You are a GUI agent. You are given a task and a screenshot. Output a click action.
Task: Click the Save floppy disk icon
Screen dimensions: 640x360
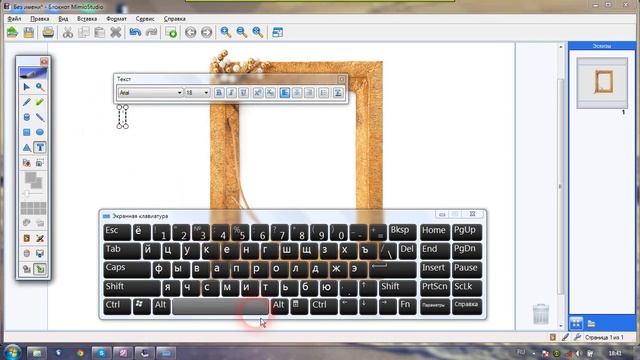tap(29, 32)
